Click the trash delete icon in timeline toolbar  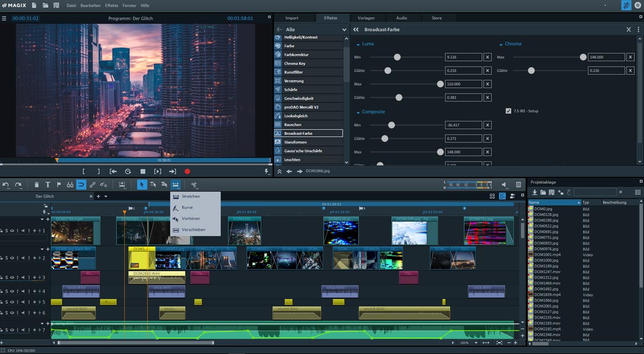(x=36, y=185)
